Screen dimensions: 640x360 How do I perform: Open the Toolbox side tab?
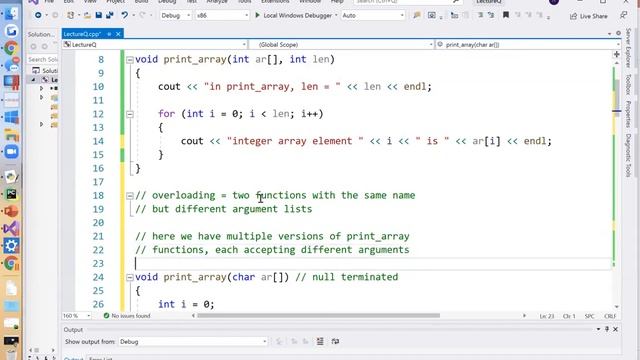point(628,84)
